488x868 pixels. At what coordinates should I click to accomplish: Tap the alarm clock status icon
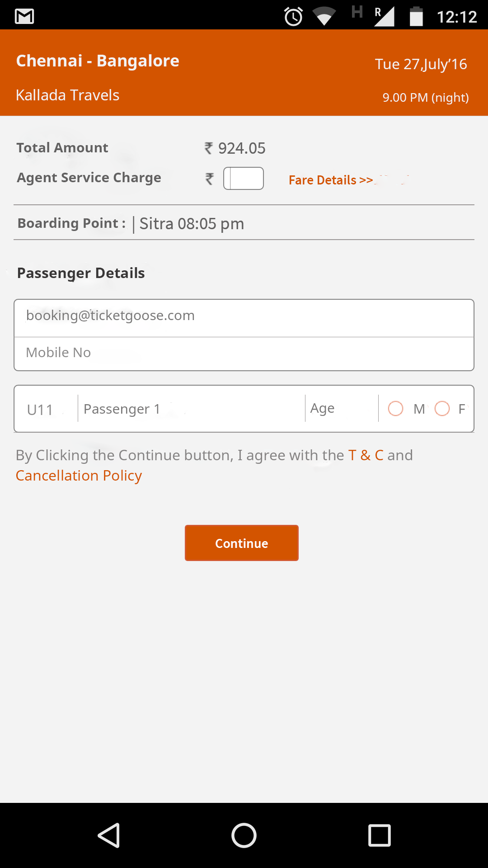293,17
